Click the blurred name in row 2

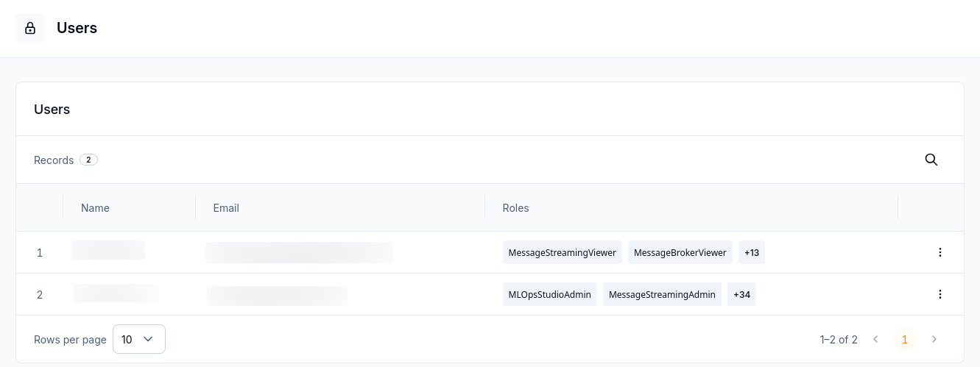pyautogui.click(x=116, y=293)
